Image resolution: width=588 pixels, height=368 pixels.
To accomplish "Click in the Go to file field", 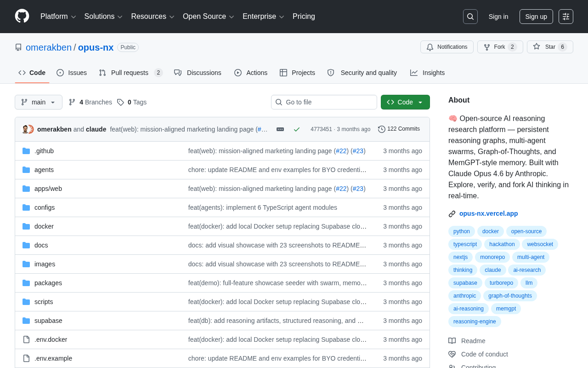I will [x=324, y=102].
